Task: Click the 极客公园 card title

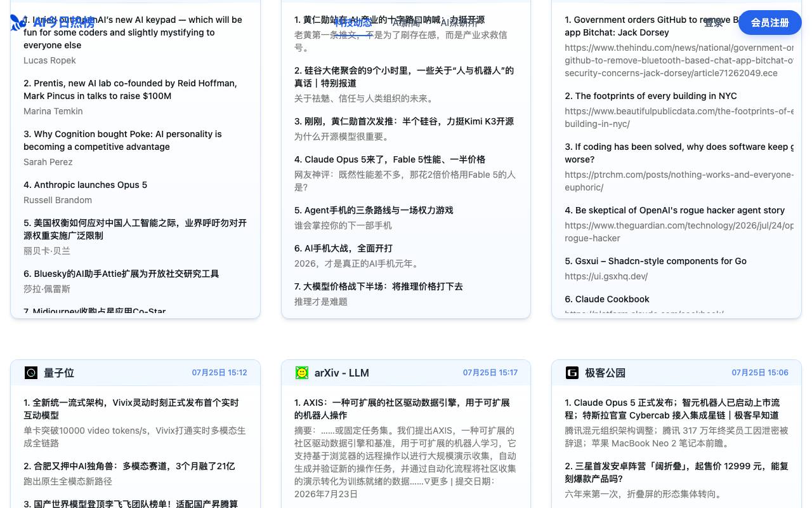Action: coord(605,373)
